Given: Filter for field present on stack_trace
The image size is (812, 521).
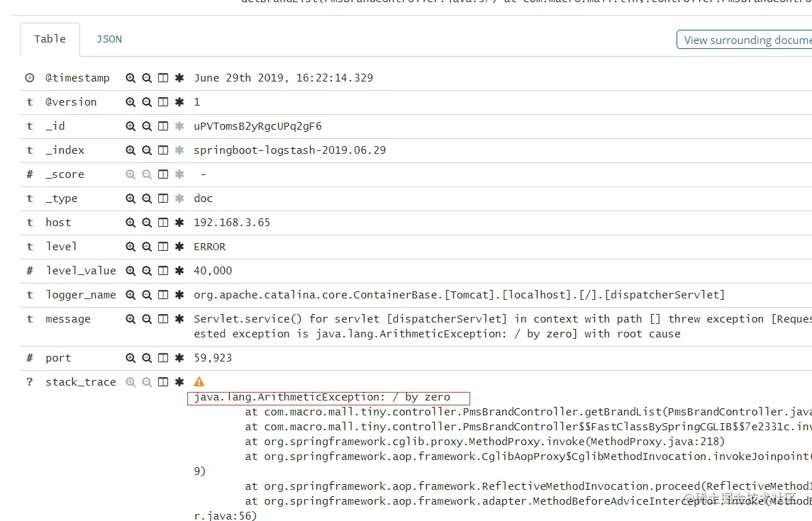Looking at the screenshot, I should pos(179,382).
